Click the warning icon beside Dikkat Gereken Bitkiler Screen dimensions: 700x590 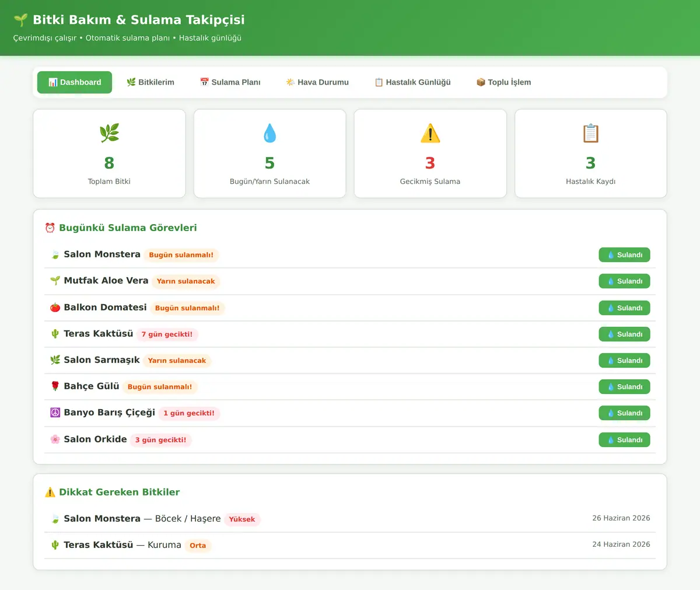(x=50, y=492)
